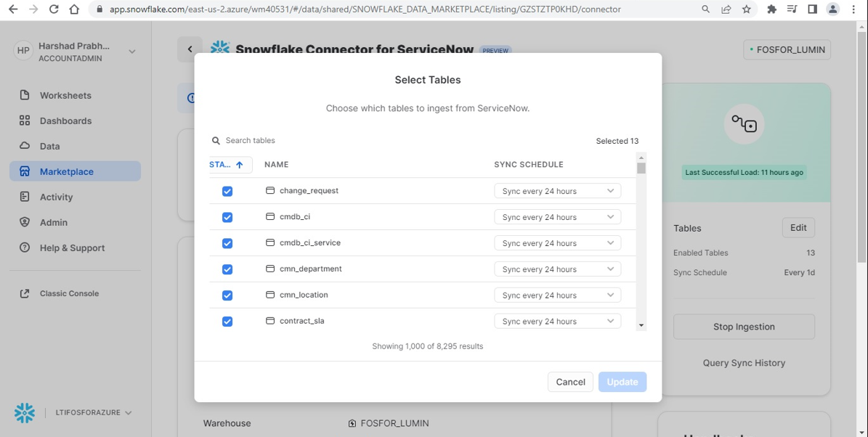868x437 pixels.
Task: Click the table icon beside cmdb_ci
Action: coord(270,216)
